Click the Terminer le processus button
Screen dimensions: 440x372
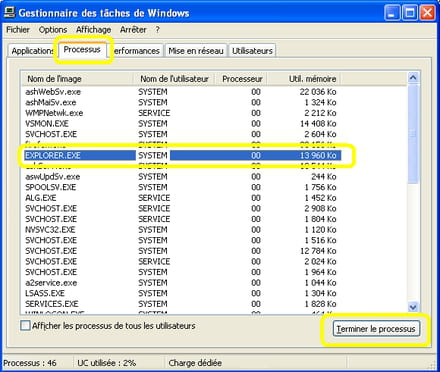376,329
